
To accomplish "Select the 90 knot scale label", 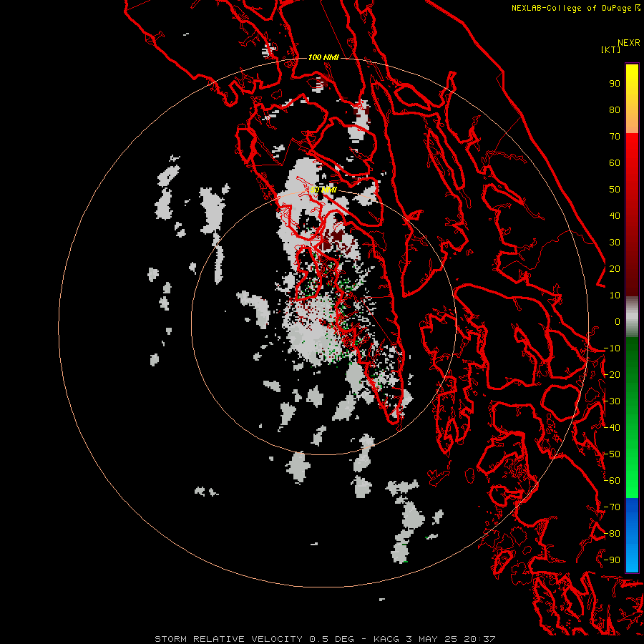I will point(615,84).
